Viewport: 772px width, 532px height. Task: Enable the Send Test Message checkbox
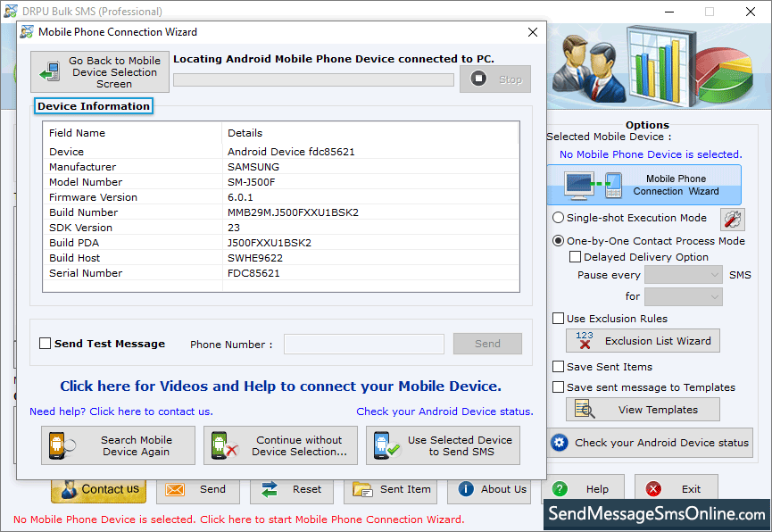[x=45, y=344]
